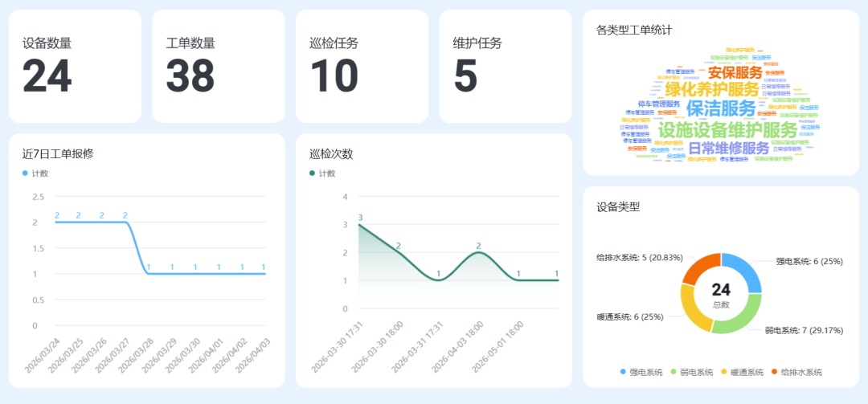Click the 2026-03-30 17:31 axis label
The width and height of the screenshot is (868, 404).
pyautogui.click(x=338, y=345)
